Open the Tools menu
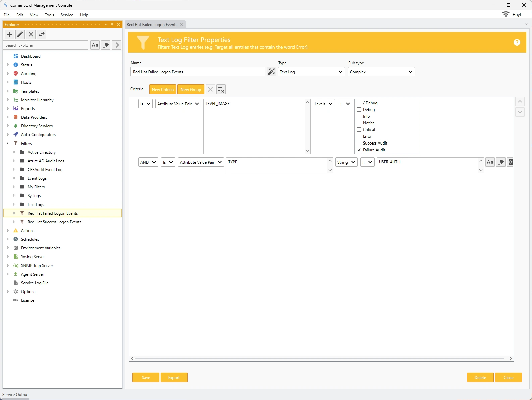This screenshot has width=532, height=400. (49, 15)
